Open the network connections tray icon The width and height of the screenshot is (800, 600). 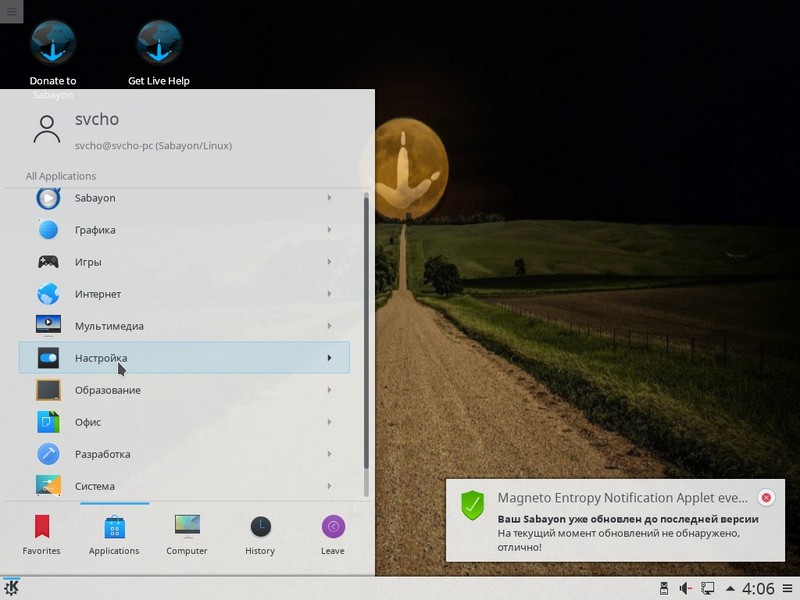pos(708,589)
